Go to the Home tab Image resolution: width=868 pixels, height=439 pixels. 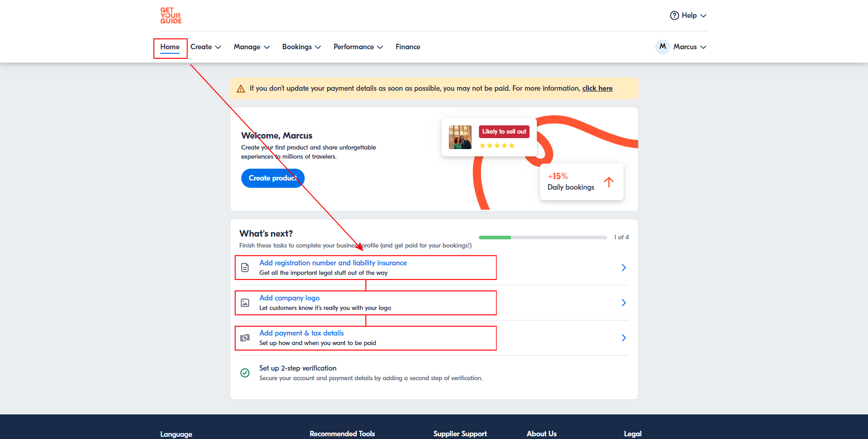pyautogui.click(x=170, y=47)
